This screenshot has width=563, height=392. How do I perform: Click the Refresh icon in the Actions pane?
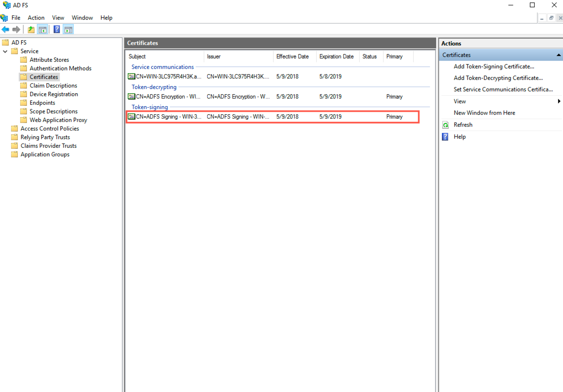(x=446, y=124)
